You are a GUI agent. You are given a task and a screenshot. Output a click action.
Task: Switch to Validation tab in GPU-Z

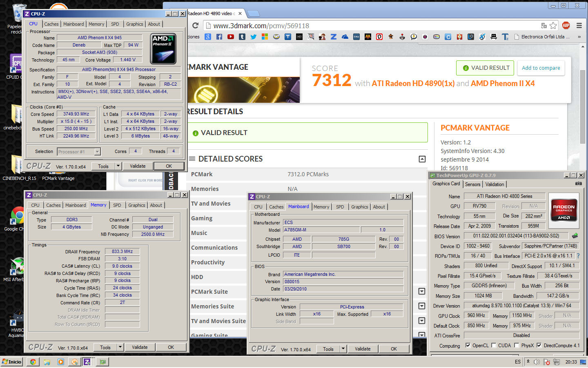(x=494, y=184)
